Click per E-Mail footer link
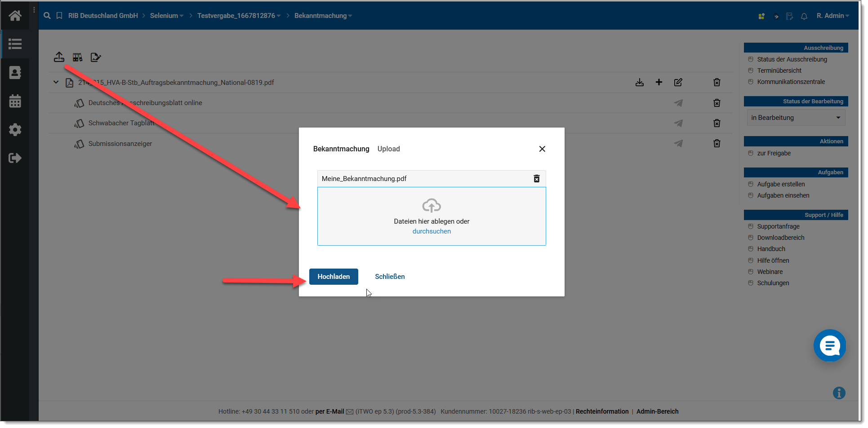The height and width of the screenshot is (428, 868). click(330, 411)
